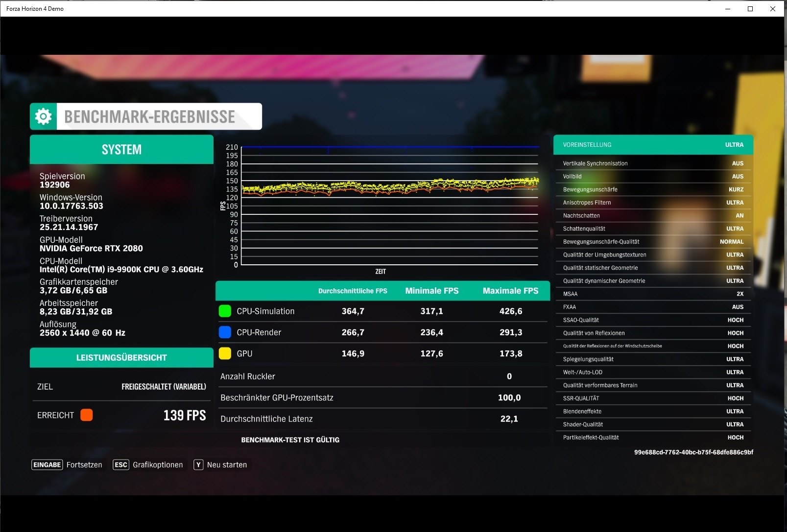Viewport: 787px width, 532px height.
Task: Click the CPU-Simulation average 364,7 value
Action: point(353,311)
